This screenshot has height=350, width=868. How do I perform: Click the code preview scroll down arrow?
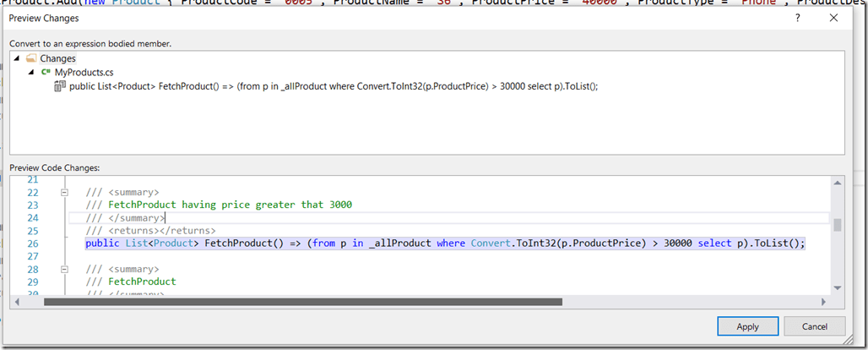pos(838,288)
